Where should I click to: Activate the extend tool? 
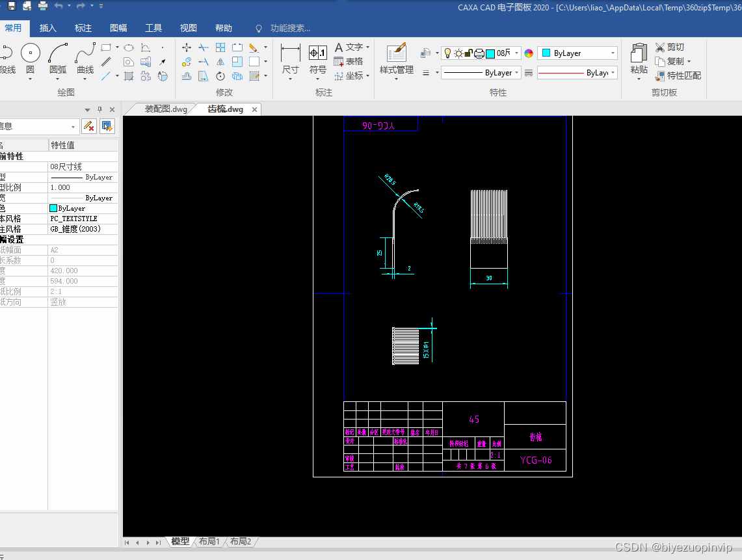pyautogui.click(x=204, y=62)
